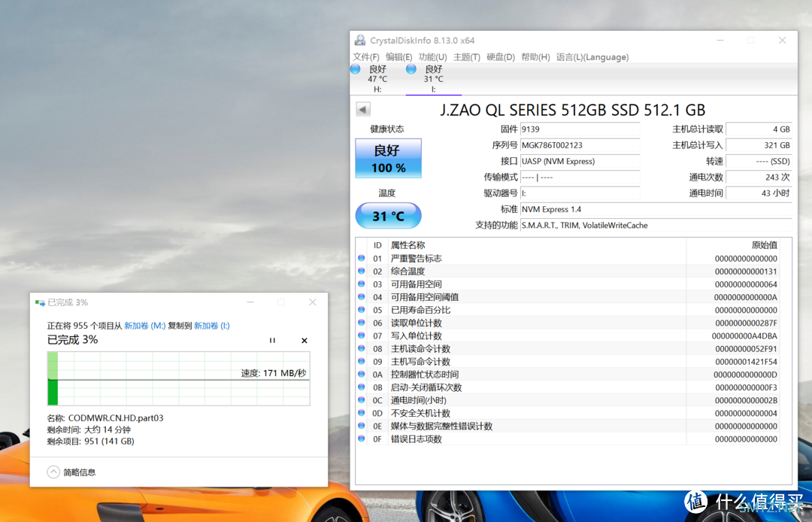Select the 写入单位计数 attribute row
Viewport: 812px width, 522px height.
point(568,335)
